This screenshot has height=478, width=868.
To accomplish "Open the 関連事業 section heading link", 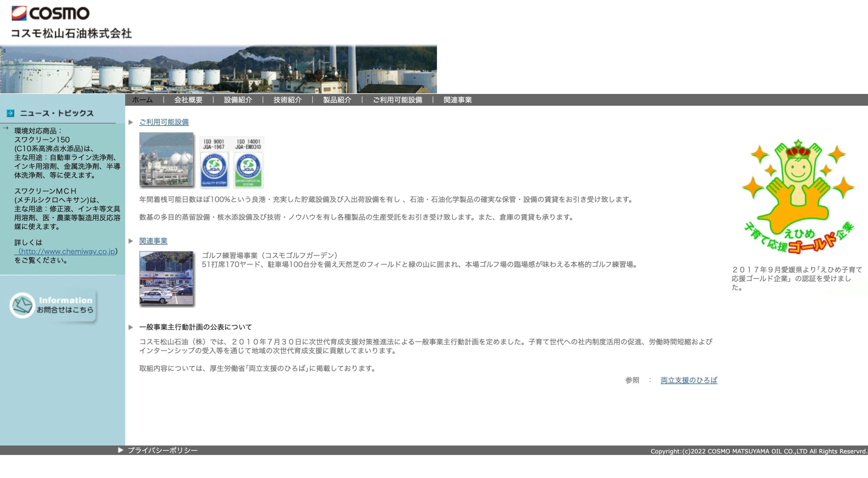I will (153, 241).
